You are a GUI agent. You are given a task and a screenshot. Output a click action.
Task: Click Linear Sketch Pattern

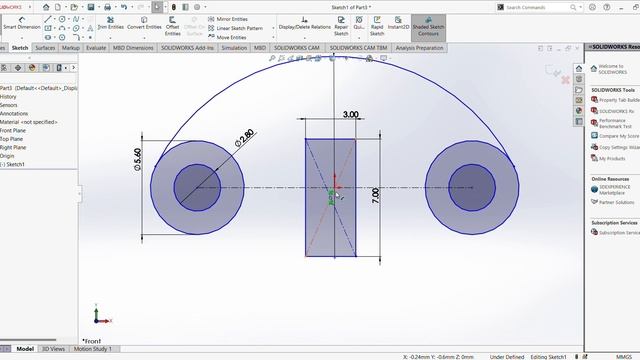(x=235, y=28)
